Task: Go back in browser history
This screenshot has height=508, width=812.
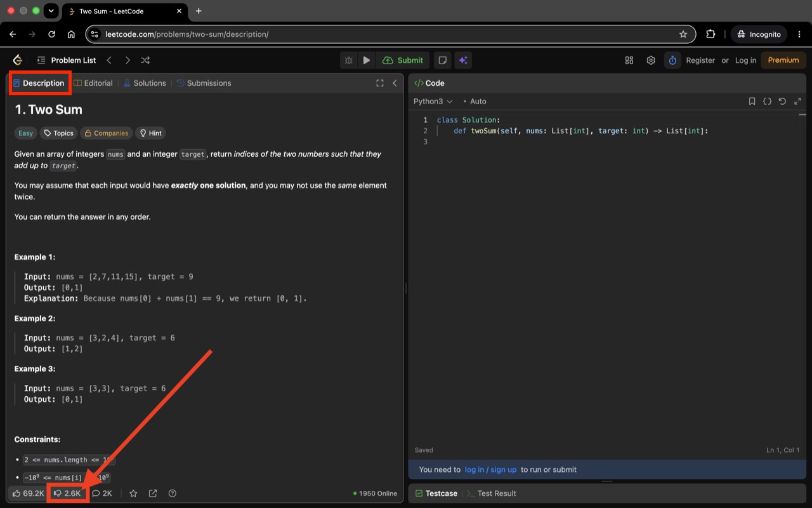Action: click(13, 34)
